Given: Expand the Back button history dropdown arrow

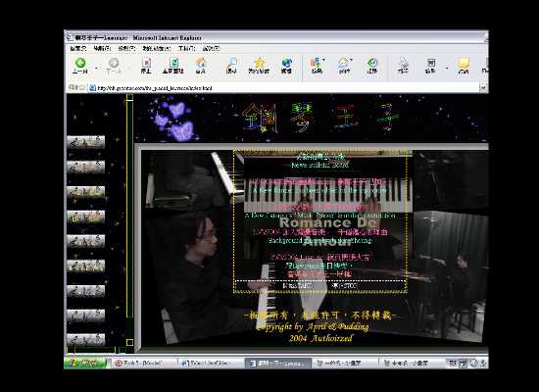Looking at the screenshot, I should (x=96, y=68).
